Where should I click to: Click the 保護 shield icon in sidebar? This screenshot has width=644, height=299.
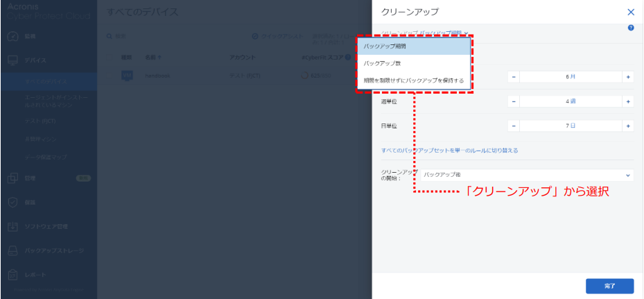point(12,203)
